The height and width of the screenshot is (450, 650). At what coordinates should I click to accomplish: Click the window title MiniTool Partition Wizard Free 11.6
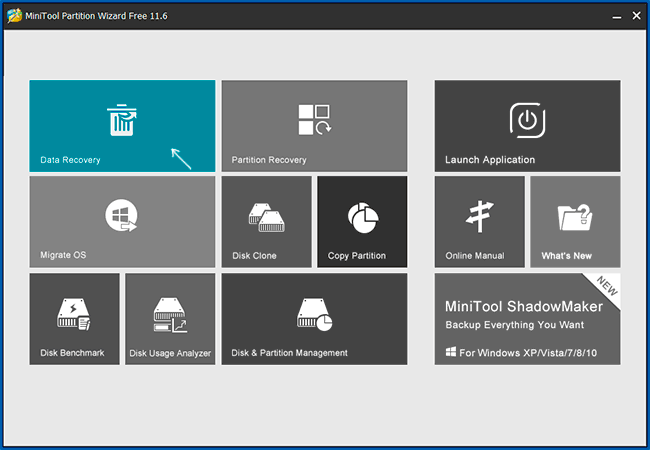(x=96, y=16)
